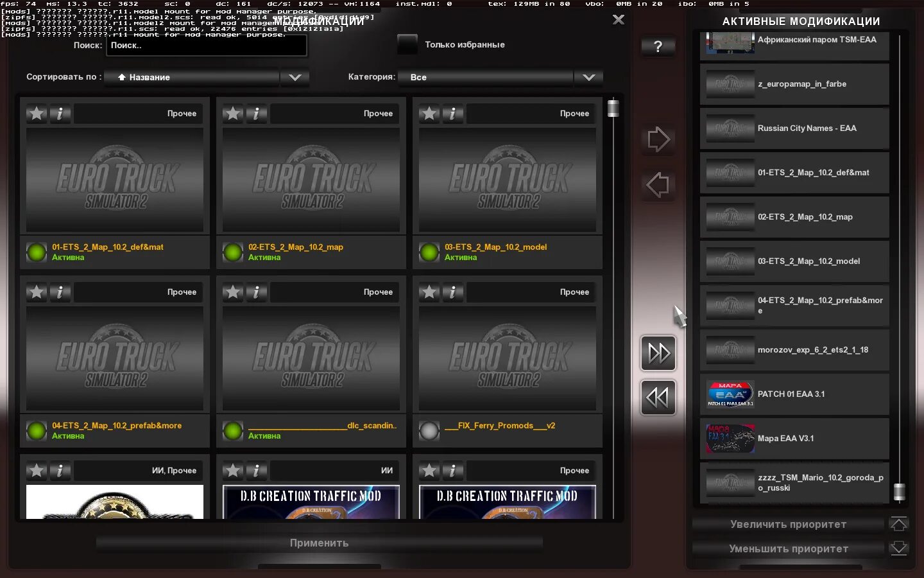Click the single right arrow to activate mod
This screenshot has width=924, height=578.
tap(658, 139)
